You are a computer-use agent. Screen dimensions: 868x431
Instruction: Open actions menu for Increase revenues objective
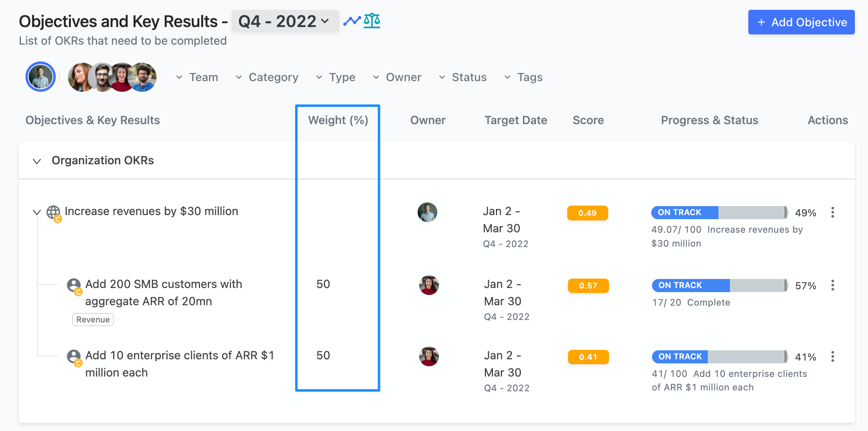click(x=832, y=212)
